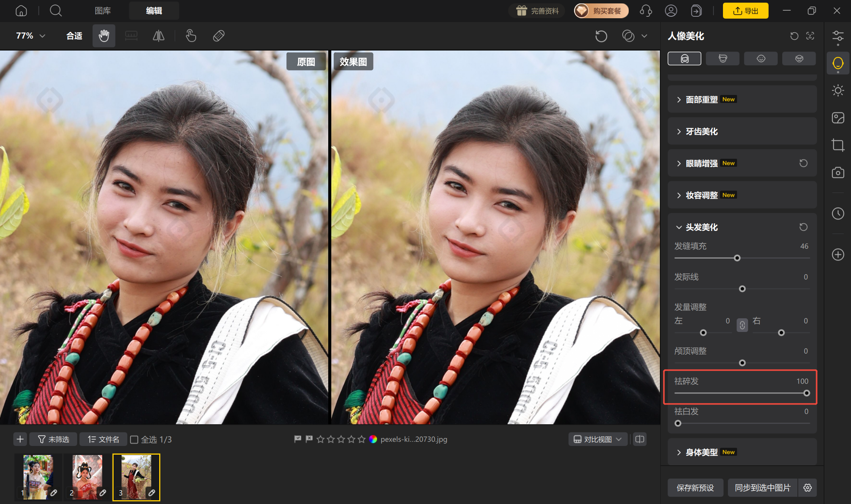Image resolution: width=851 pixels, height=504 pixels.
Task: Select the bandage healing tool
Action: (219, 36)
